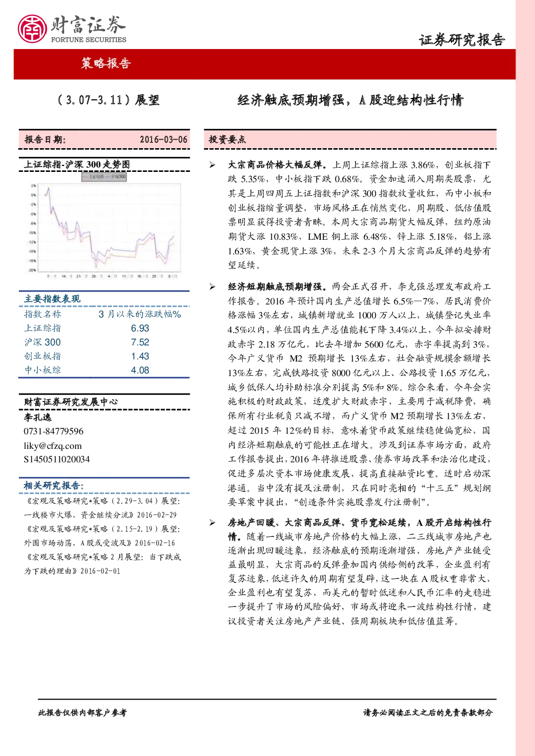This screenshot has width=535, height=756.
Task: Open the 2016-02-29 related report link
Action: pos(102,508)
